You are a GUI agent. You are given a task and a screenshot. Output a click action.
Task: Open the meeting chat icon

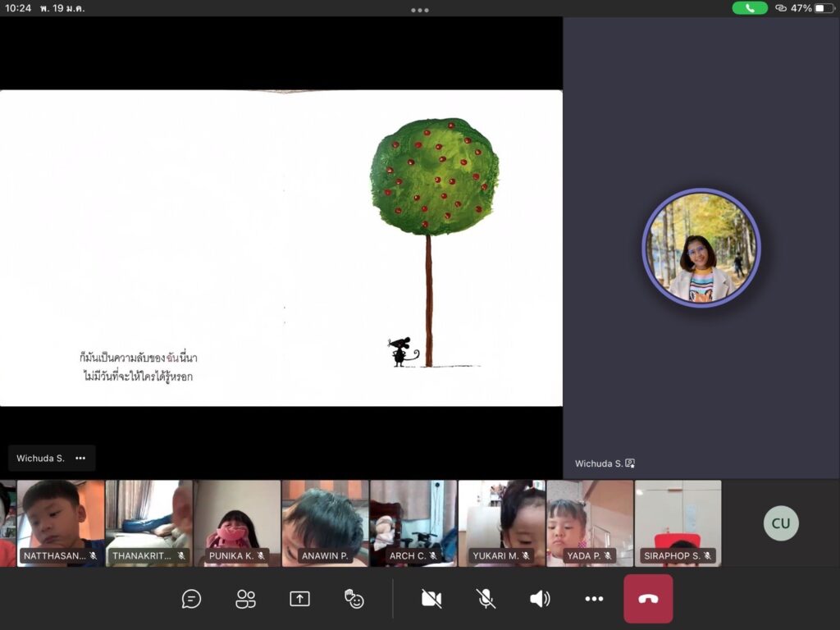(191, 599)
